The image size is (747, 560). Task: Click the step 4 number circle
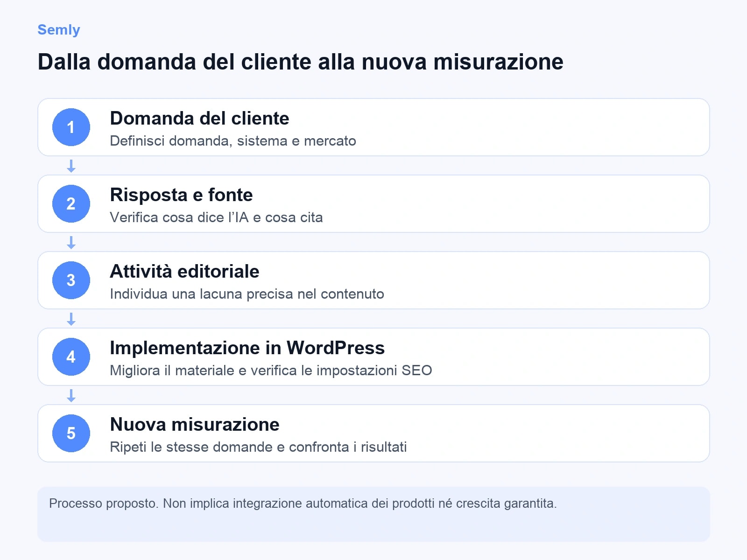click(71, 357)
